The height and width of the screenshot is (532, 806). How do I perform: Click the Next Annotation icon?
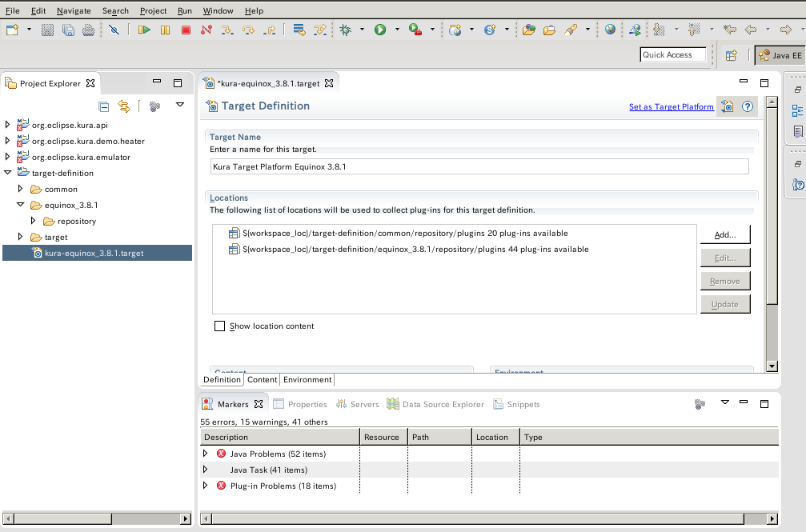click(x=659, y=30)
